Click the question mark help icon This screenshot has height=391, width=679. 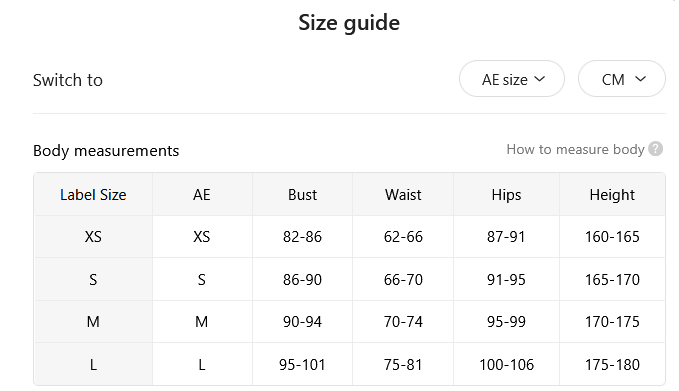(x=656, y=149)
